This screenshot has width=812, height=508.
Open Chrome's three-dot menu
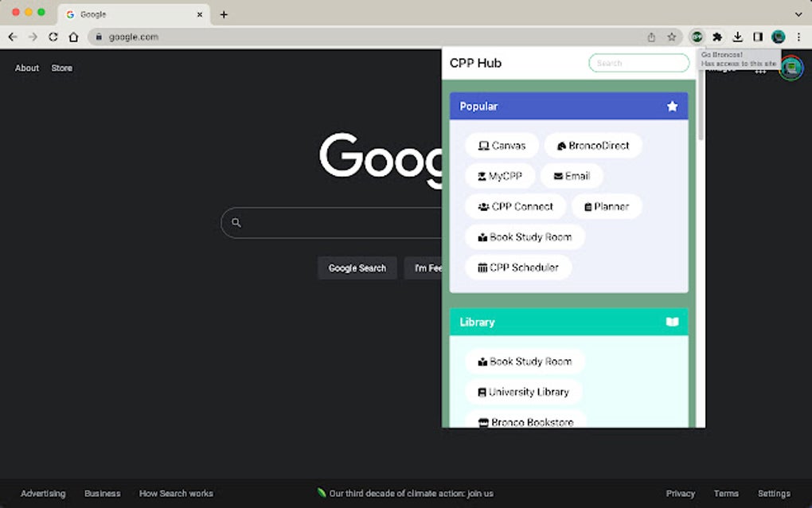coord(799,37)
